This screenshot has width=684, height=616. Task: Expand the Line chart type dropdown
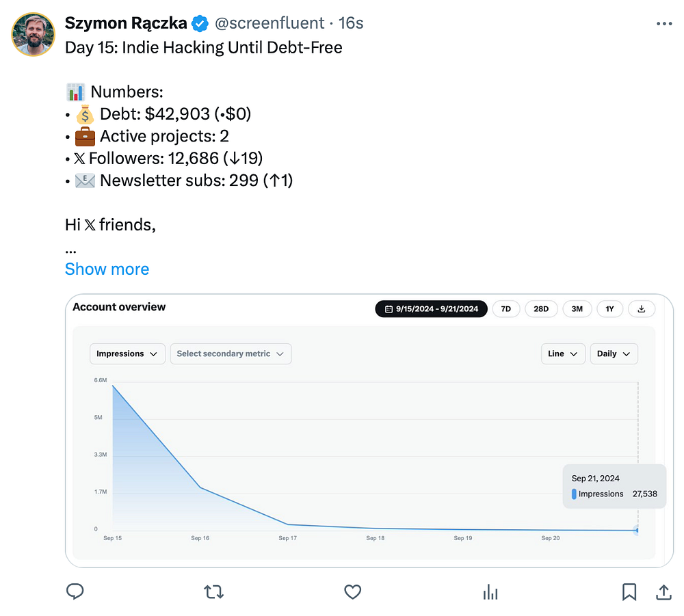563,353
